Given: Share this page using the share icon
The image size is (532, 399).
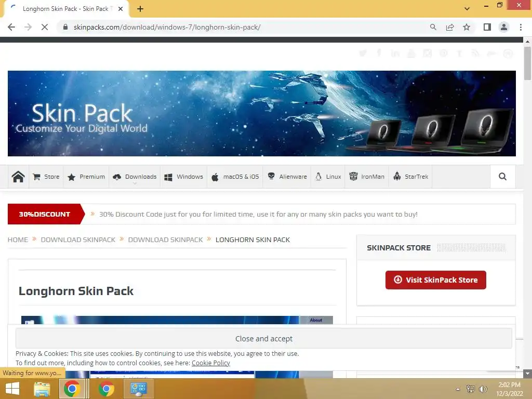Looking at the screenshot, I should pos(450,27).
